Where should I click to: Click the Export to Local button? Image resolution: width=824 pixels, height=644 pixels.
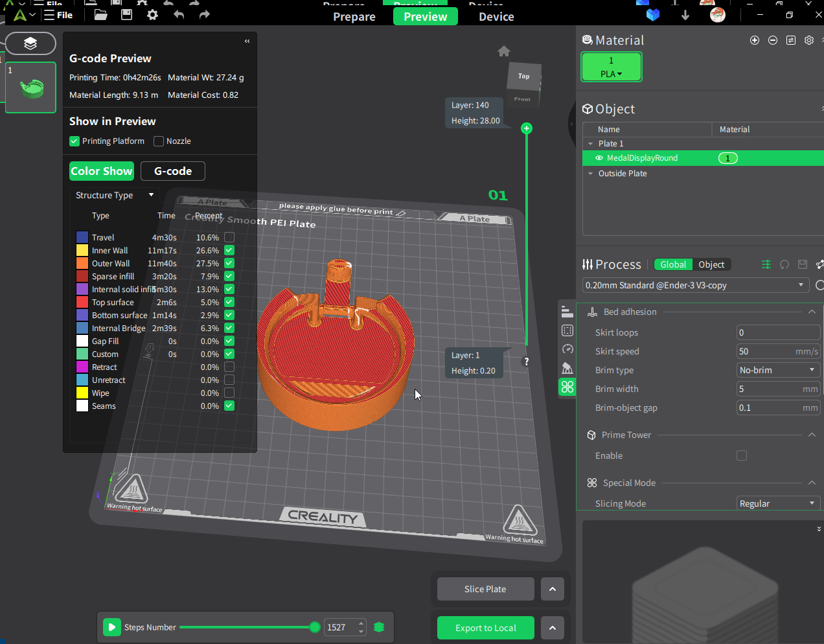pos(485,628)
